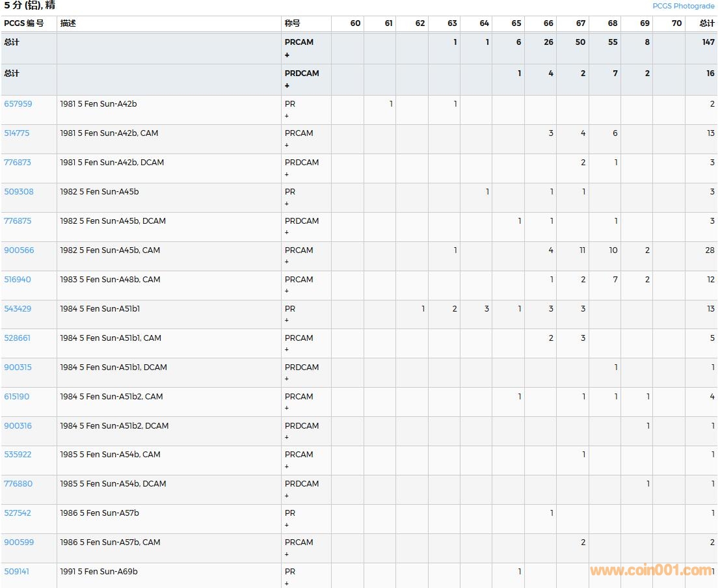720x588 pixels.
Task: Expand plus sign in PRDCAM totals row
Action: (287, 86)
